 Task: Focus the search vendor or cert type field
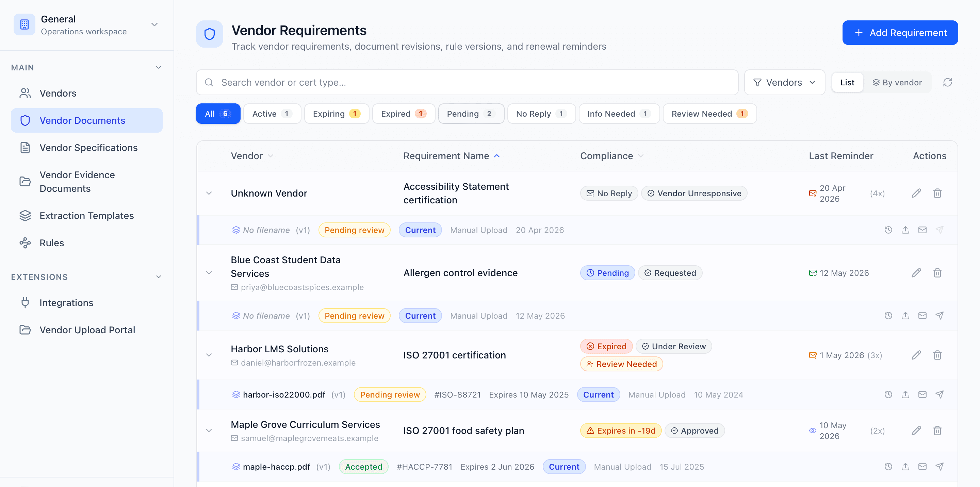pos(467,82)
